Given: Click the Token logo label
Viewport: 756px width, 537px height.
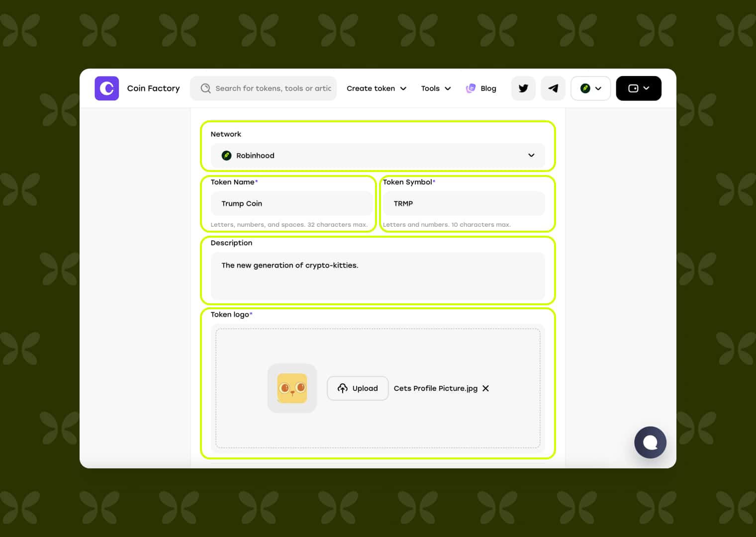Looking at the screenshot, I should pos(231,315).
